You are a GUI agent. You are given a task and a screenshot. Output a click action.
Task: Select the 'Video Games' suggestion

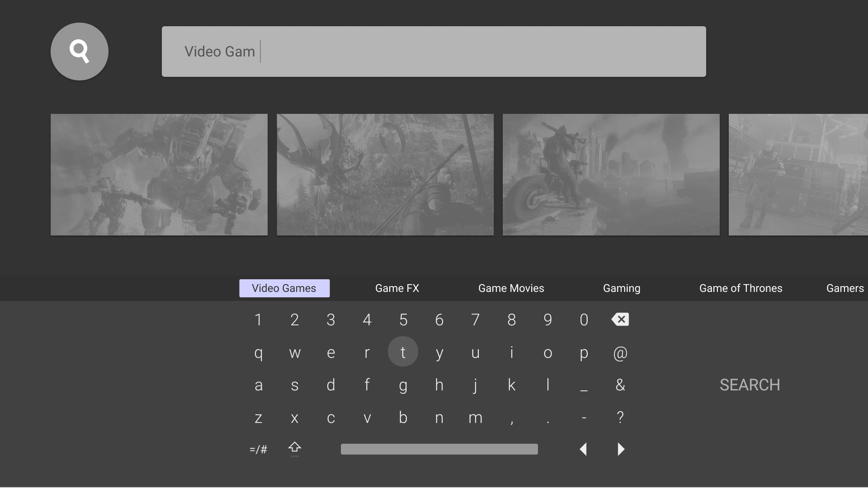pos(284,288)
